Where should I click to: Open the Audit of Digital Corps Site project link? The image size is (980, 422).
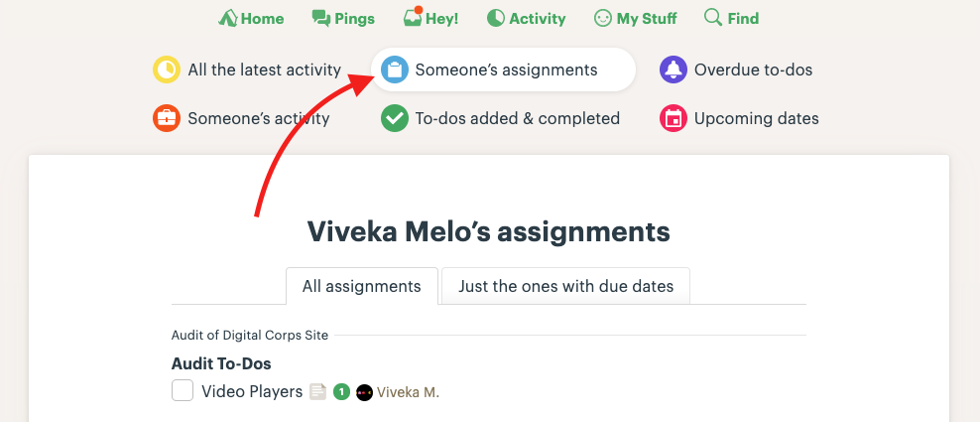(x=250, y=336)
